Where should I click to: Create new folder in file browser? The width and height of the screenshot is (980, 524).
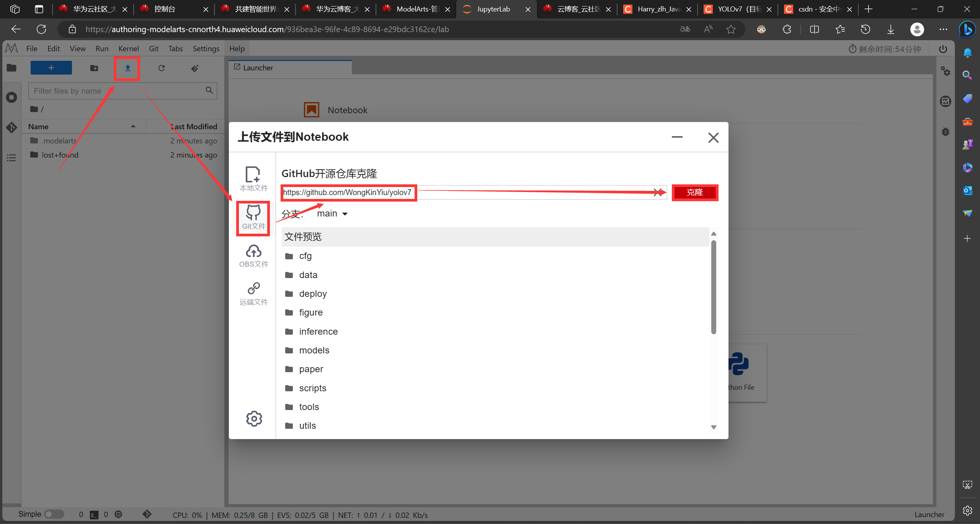pos(94,68)
